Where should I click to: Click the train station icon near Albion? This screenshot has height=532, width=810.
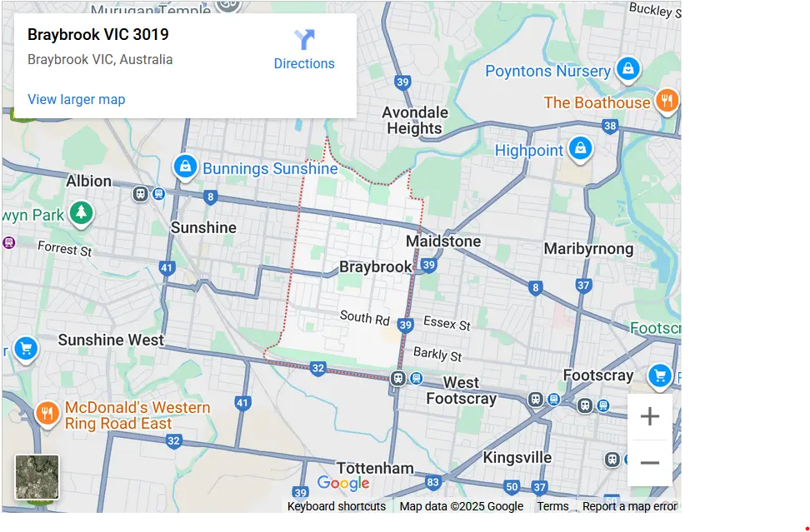[142, 192]
